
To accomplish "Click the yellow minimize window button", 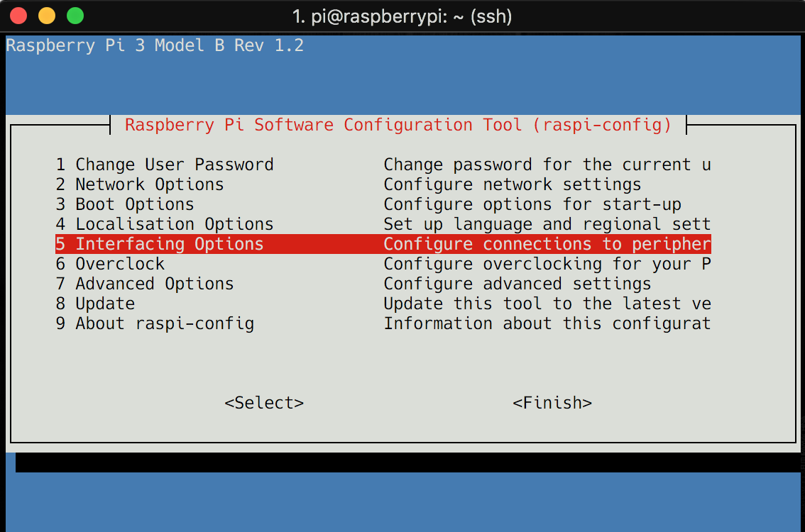I will click(x=47, y=16).
